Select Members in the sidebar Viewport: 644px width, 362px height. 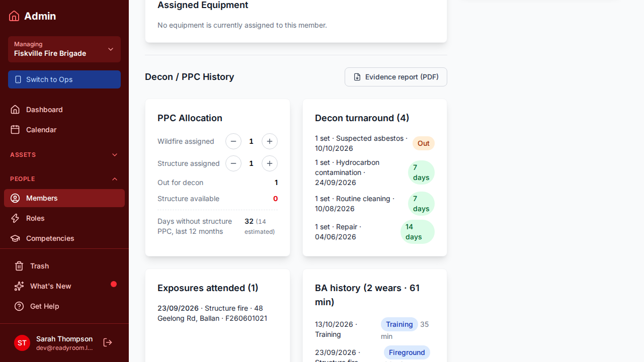(64, 198)
